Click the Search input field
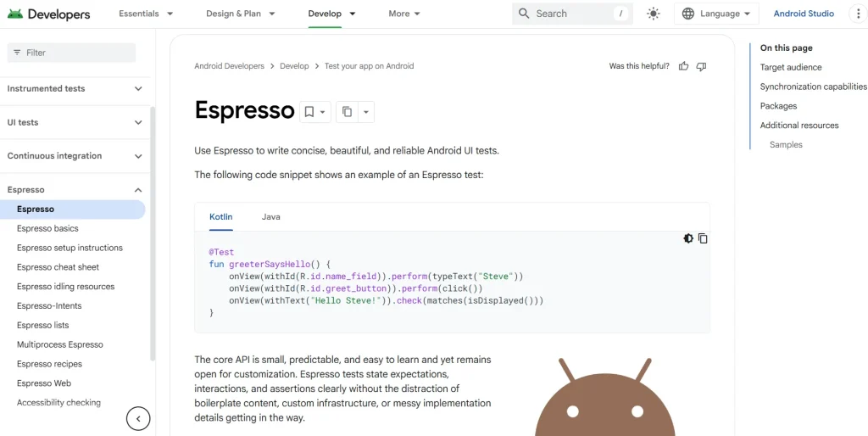868x436 pixels. coord(572,14)
